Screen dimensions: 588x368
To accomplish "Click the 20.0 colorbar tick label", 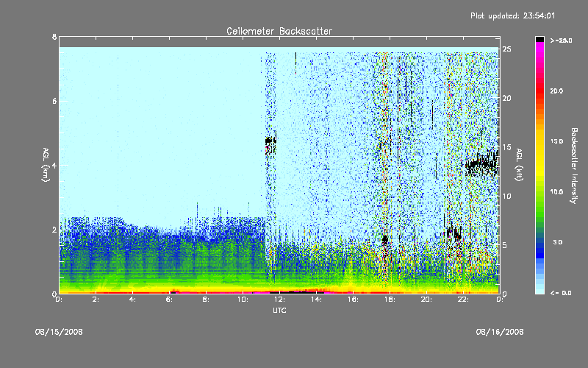I will coord(556,91).
